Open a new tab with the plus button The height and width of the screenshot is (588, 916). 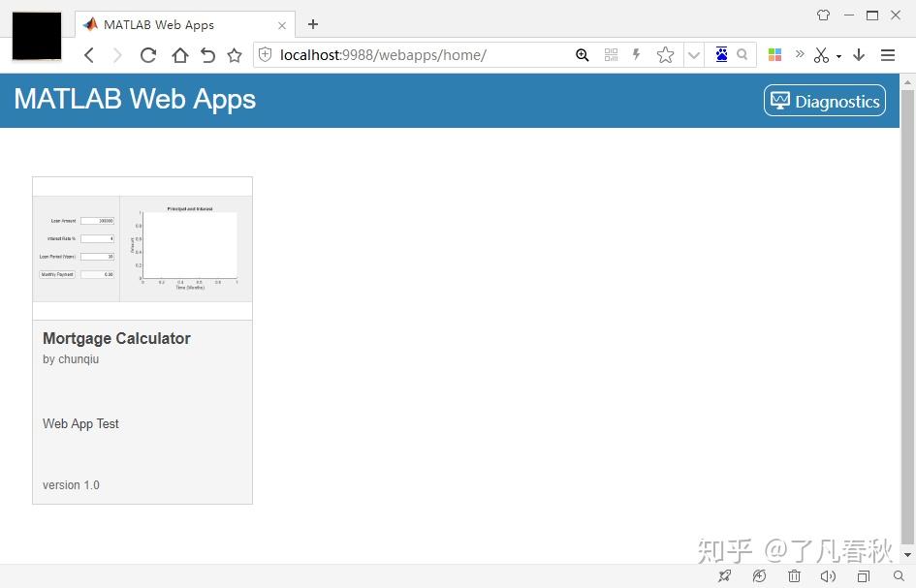[313, 24]
